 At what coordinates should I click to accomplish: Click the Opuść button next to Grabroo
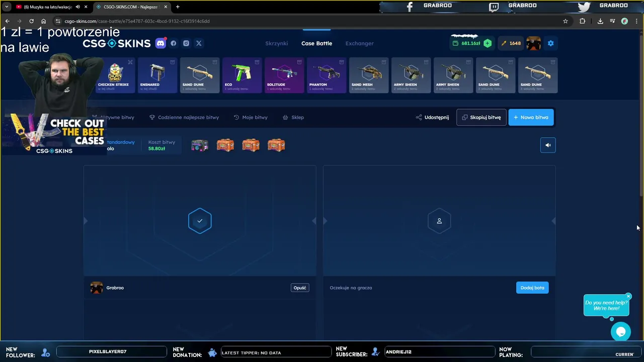(x=300, y=288)
